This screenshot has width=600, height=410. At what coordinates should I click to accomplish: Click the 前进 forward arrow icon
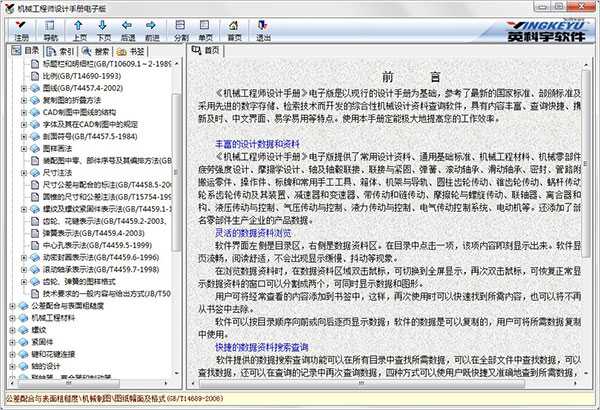point(151,29)
